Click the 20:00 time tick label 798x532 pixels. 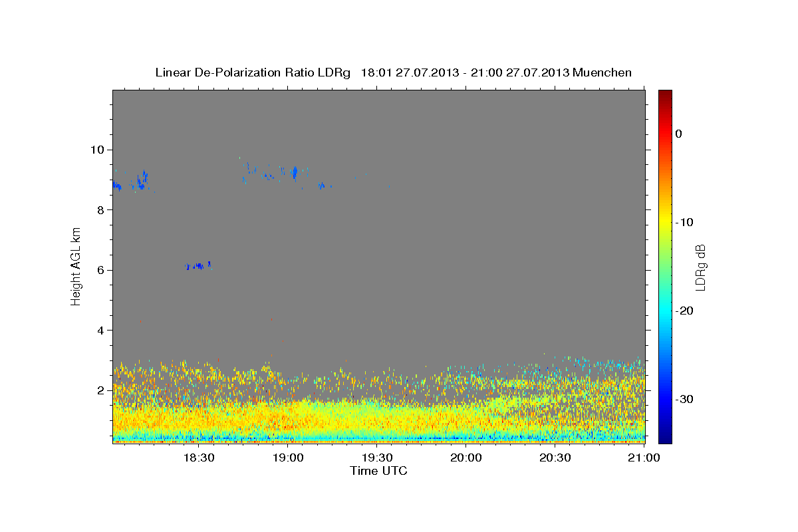[466, 458]
